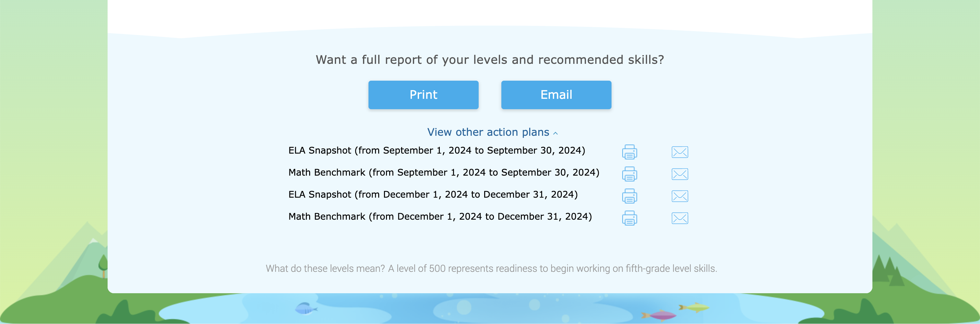Click the print icon for September Math Benchmark
The image size is (980, 324).
click(629, 174)
